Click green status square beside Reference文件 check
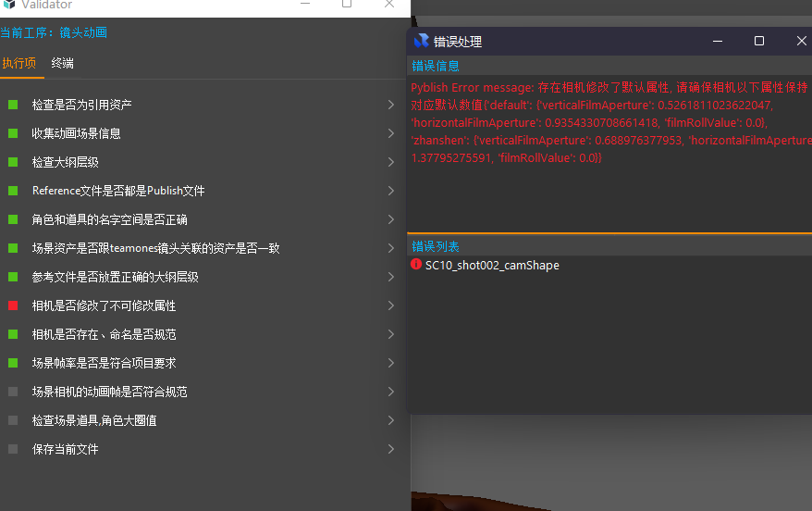Viewport: 812px width, 511px height. coord(13,191)
